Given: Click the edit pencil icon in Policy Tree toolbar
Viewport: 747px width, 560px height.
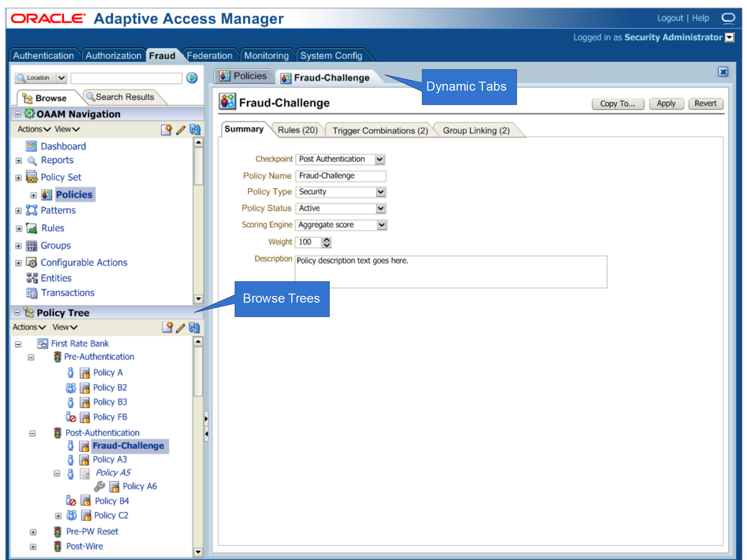Looking at the screenshot, I should 180,328.
